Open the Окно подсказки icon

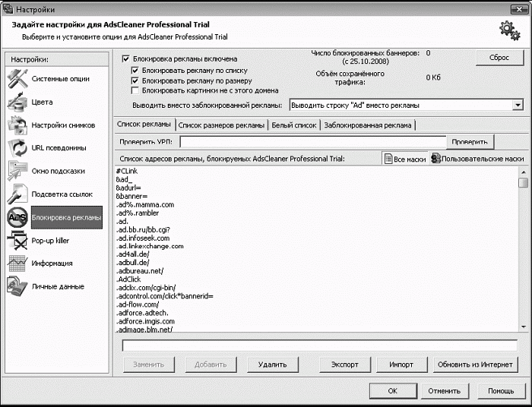click(18, 171)
